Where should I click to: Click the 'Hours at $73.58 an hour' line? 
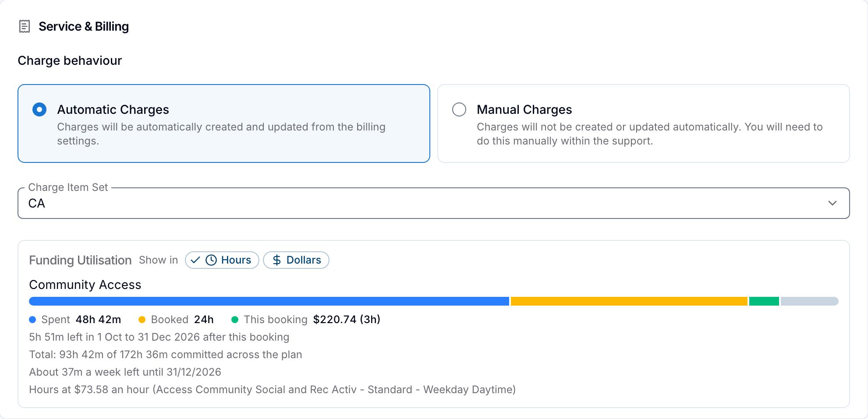coord(273,390)
